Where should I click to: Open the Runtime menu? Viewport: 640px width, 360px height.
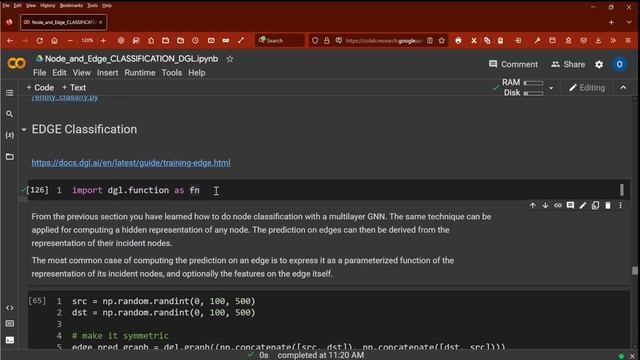(140, 73)
